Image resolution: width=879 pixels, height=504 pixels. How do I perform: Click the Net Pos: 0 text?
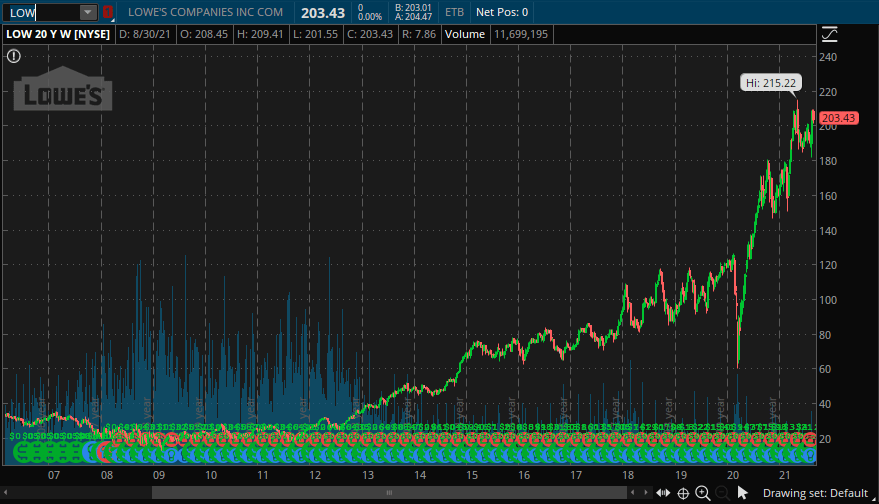(502, 12)
